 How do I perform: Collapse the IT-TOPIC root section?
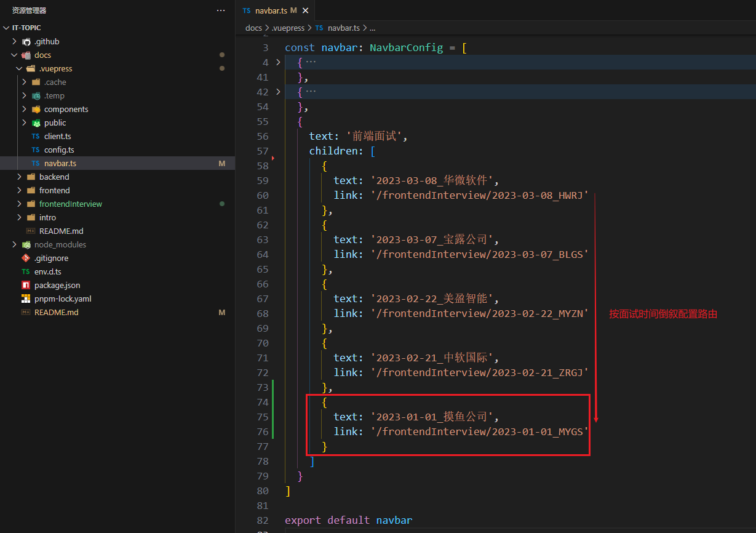[x=6, y=28]
